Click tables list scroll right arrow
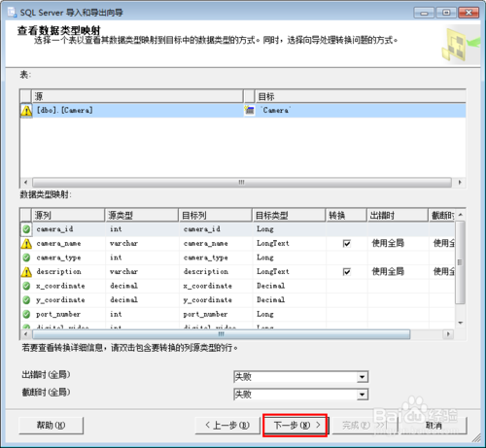486x448 pixels. pos(460,182)
